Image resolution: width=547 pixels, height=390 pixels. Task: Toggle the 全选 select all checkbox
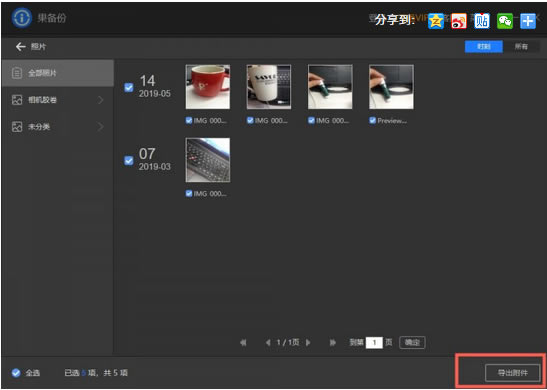[x=16, y=373]
